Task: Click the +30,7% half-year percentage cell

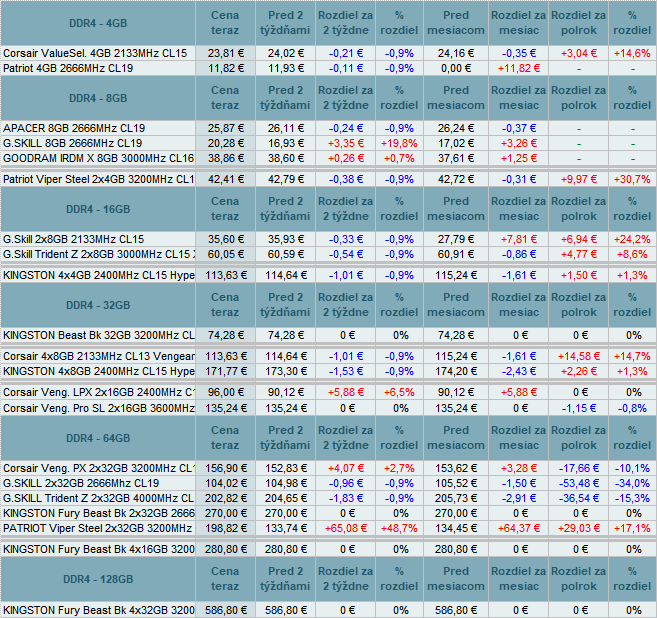Action: tap(632, 179)
